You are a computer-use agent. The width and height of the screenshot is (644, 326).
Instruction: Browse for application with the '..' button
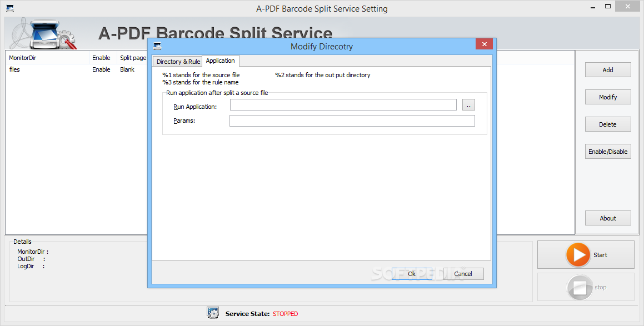[x=468, y=105]
